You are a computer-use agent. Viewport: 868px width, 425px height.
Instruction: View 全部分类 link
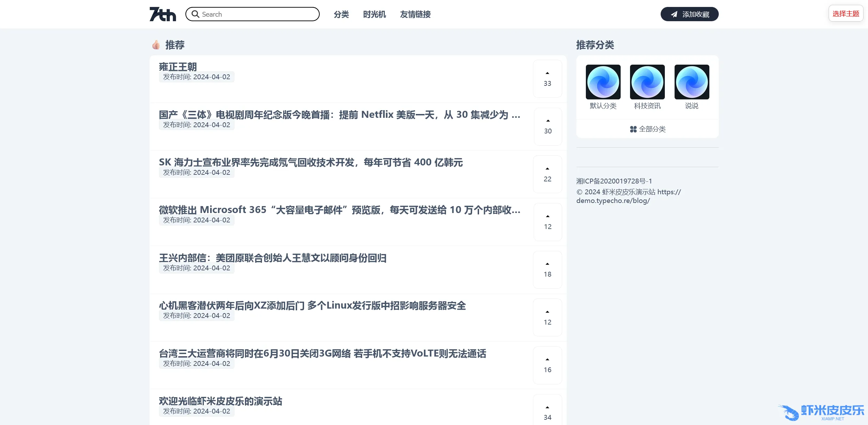coord(647,129)
